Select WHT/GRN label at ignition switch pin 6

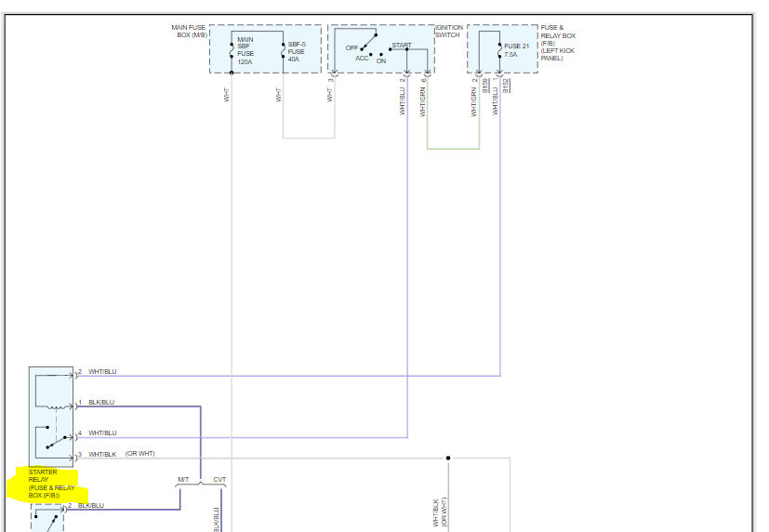[422, 102]
